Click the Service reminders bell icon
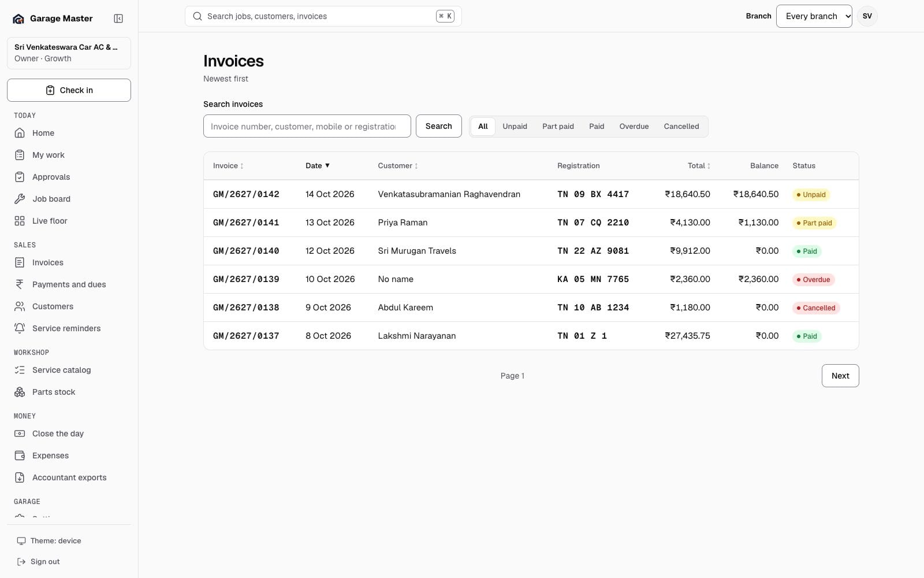The image size is (924, 578). point(20,328)
